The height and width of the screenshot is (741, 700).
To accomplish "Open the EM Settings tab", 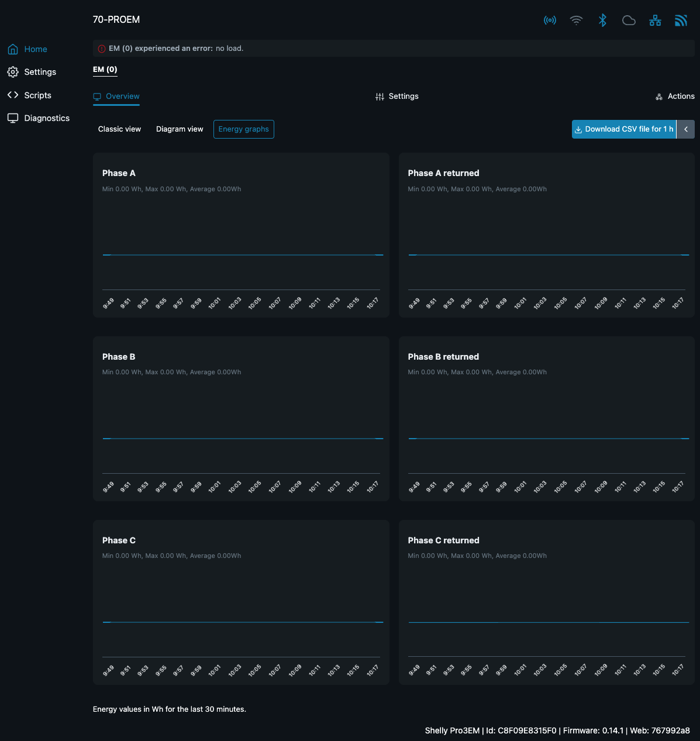I will click(397, 96).
